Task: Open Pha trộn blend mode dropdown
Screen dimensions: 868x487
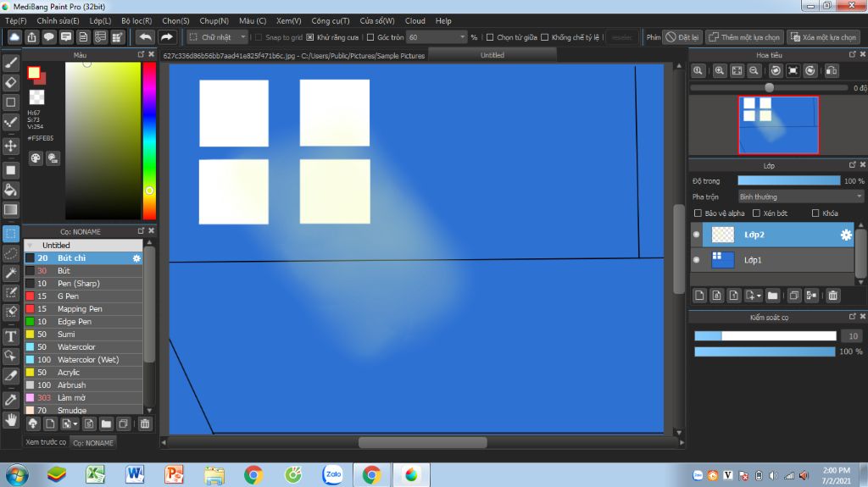Action: coord(800,197)
